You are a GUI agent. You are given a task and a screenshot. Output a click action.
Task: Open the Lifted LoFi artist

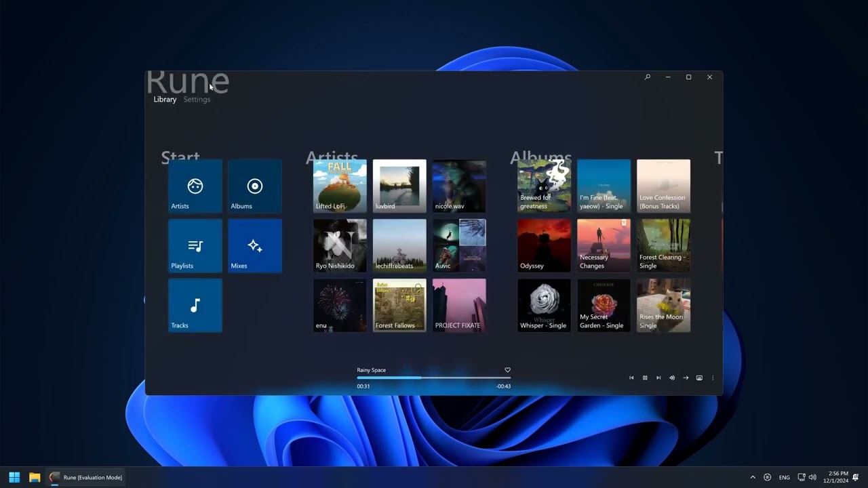pos(340,186)
